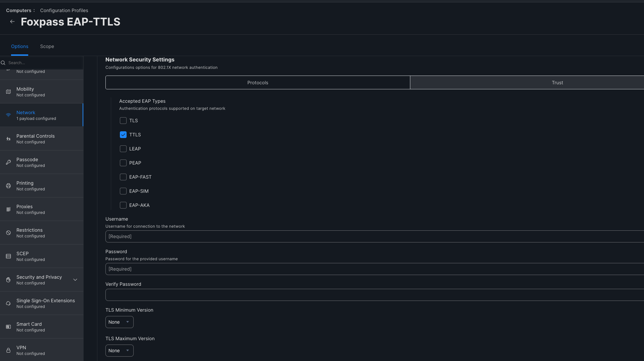Enable the EAP-FAST checkbox
This screenshot has height=361, width=644.
123,177
